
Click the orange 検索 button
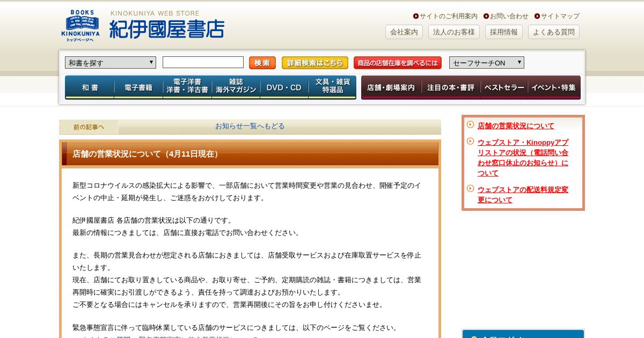pos(262,63)
